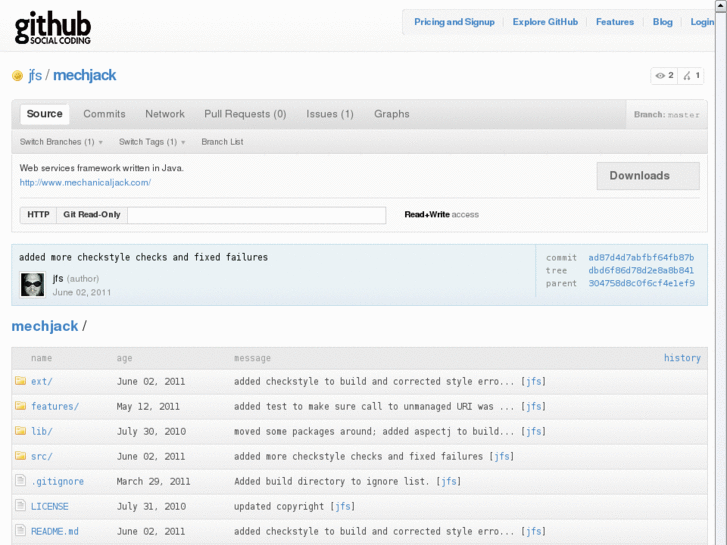Click jfs link in features/ row message
The width and height of the screenshot is (727, 545).
[x=534, y=406]
